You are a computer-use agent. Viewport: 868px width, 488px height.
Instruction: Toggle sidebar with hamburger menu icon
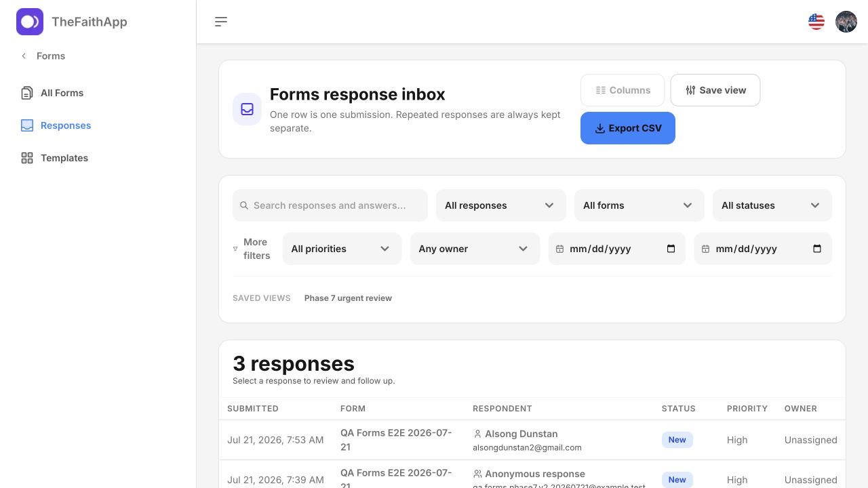click(221, 22)
